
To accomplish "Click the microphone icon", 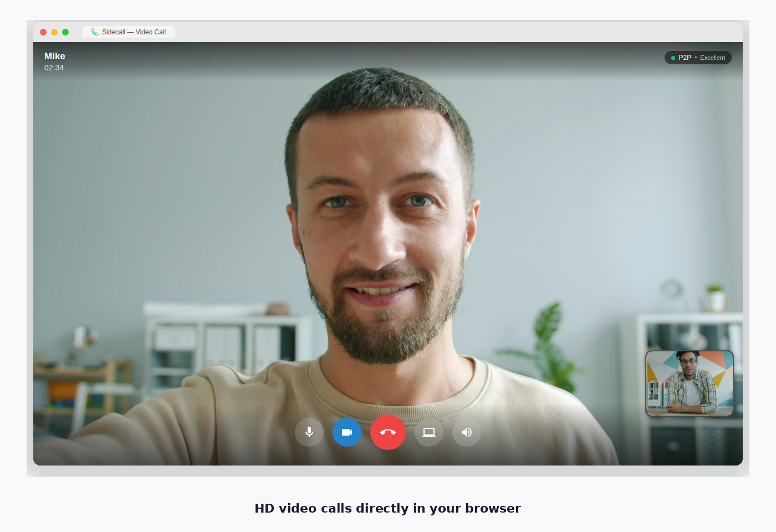I will coord(309,432).
